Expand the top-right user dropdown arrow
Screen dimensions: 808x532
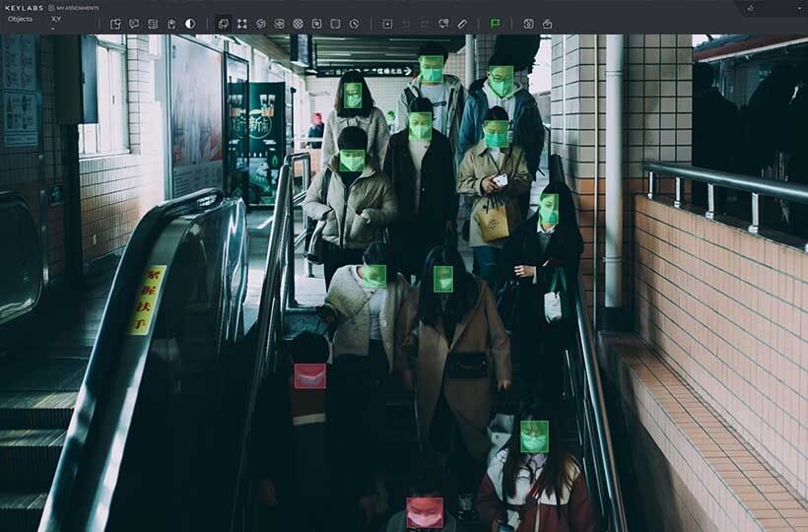[x=799, y=8]
